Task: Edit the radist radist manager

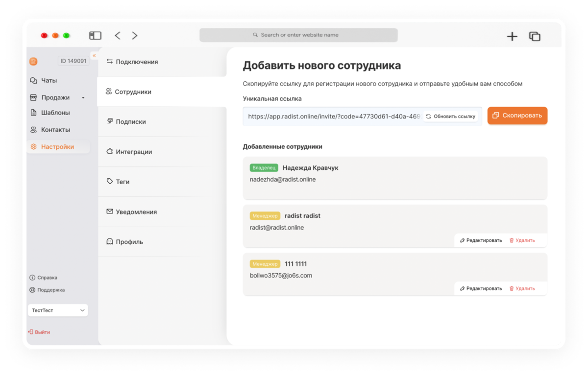Action: coord(481,240)
